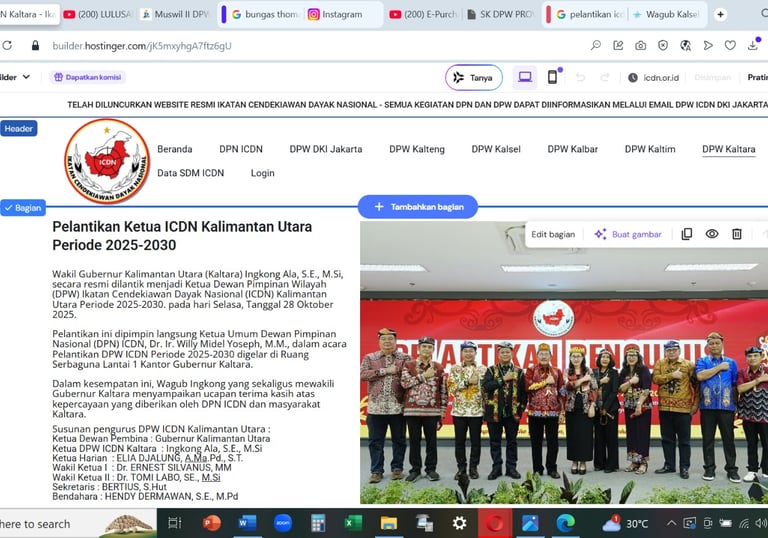Image resolution: width=768 pixels, height=538 pixels.
Task: Click Buat gambar AI image button
Action: click(x=628, y=234)
